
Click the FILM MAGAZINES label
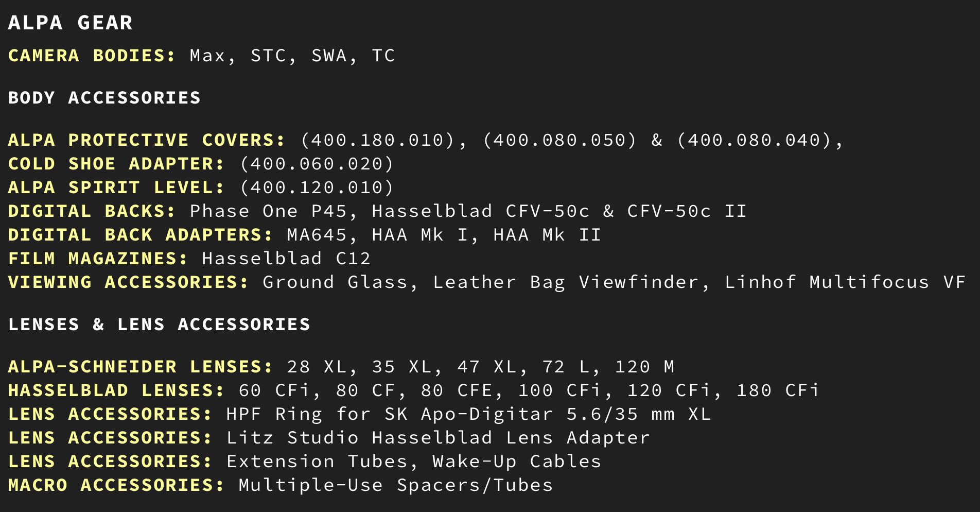click(x=98, y=259)
